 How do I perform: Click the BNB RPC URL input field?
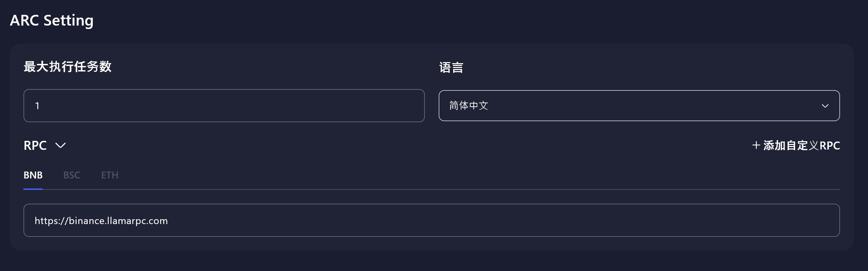[x=431, y=220]
